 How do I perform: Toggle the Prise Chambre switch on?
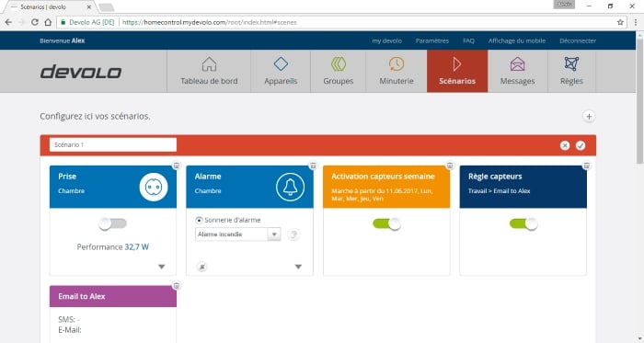point(112,223)
